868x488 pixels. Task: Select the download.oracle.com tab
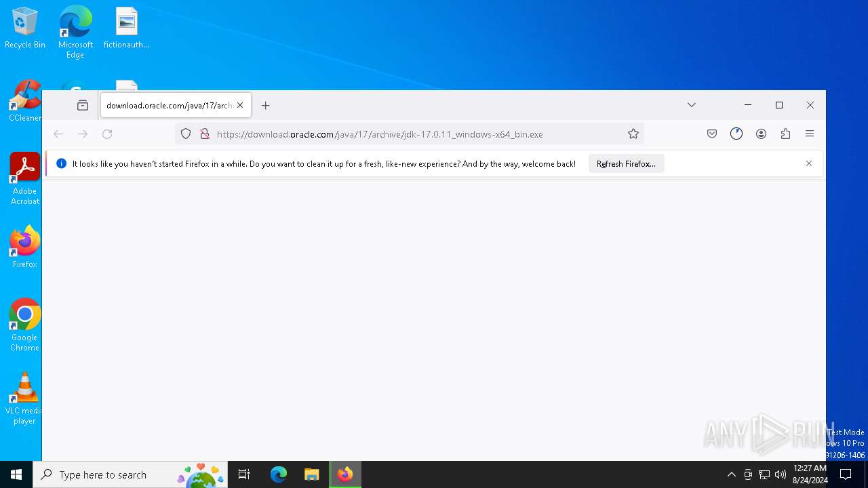pyautogui.click(x=176, y=105)
